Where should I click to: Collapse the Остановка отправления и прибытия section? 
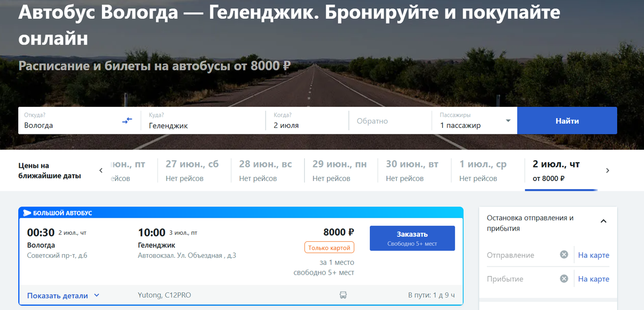coord(603,221)
